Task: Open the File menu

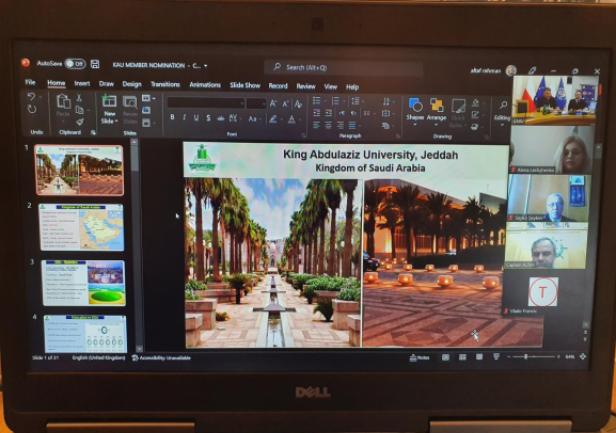Action: (30, 83)
